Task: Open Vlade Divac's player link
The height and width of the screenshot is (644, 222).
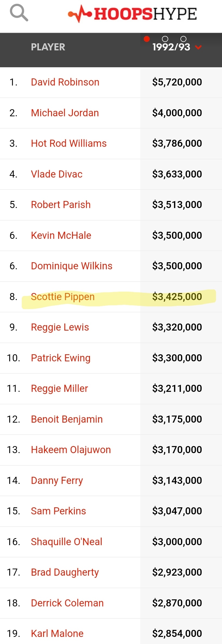Action: 57,174
